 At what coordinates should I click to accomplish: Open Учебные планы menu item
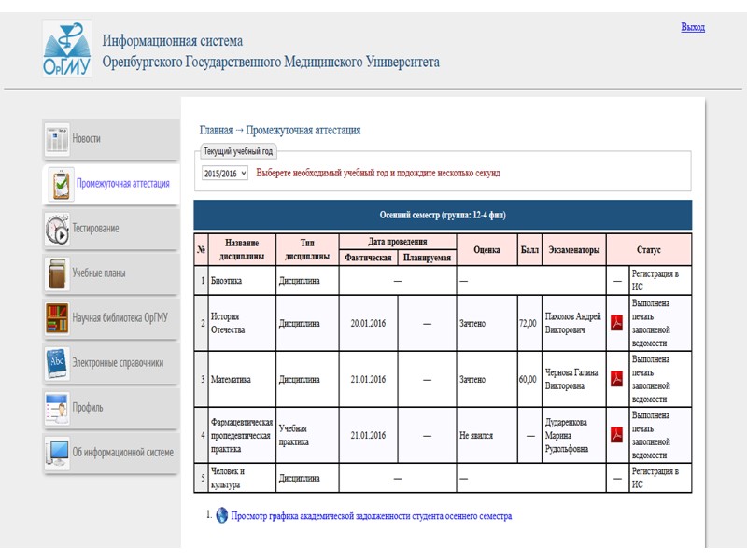click(x=111, y=273)
